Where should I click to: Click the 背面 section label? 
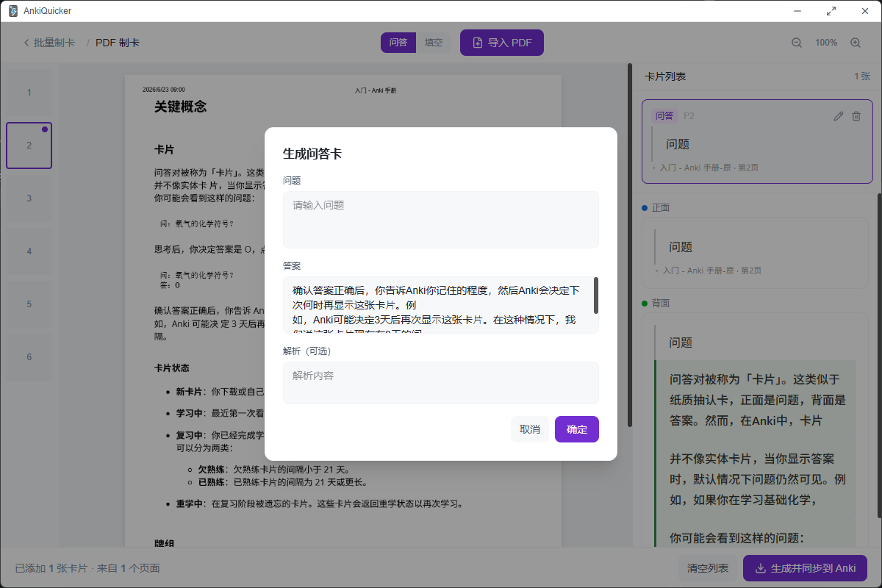tap(661, 304)
